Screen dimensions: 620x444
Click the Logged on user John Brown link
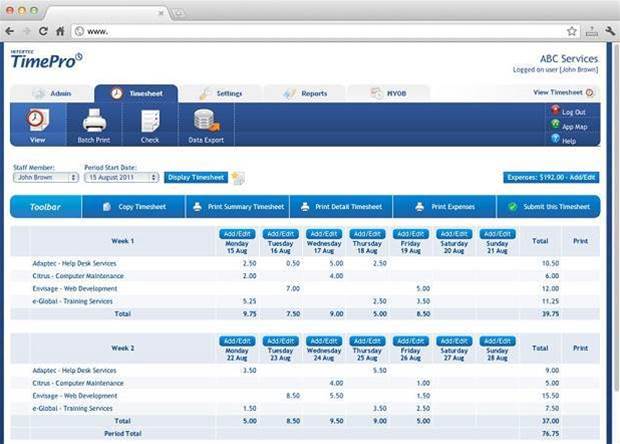[x=555, y=70]
